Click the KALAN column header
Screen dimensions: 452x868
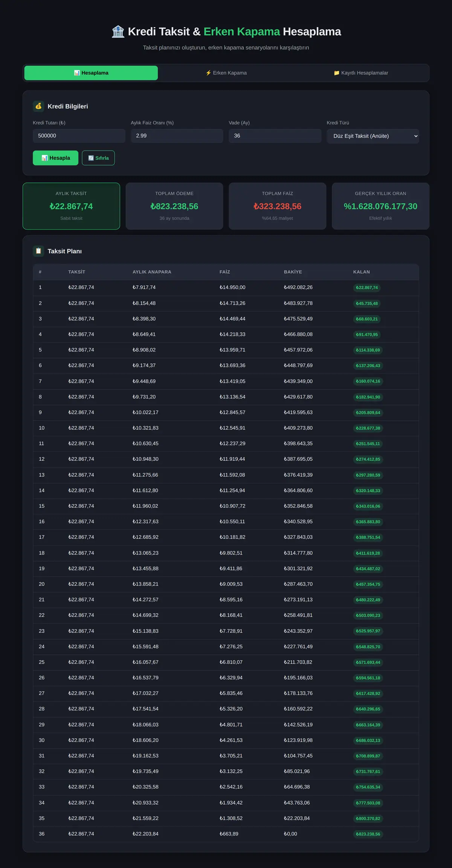[362, 272]
